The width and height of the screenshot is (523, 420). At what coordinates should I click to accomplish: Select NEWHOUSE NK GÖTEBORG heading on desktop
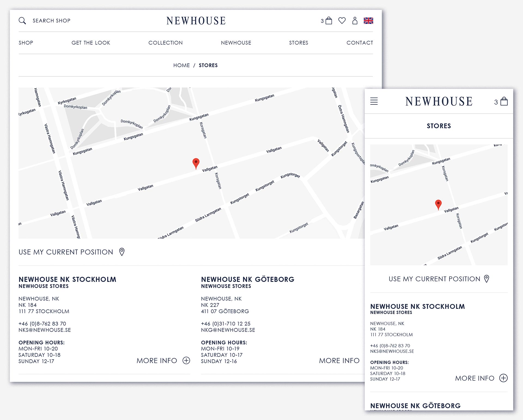[x=248, y=279]
